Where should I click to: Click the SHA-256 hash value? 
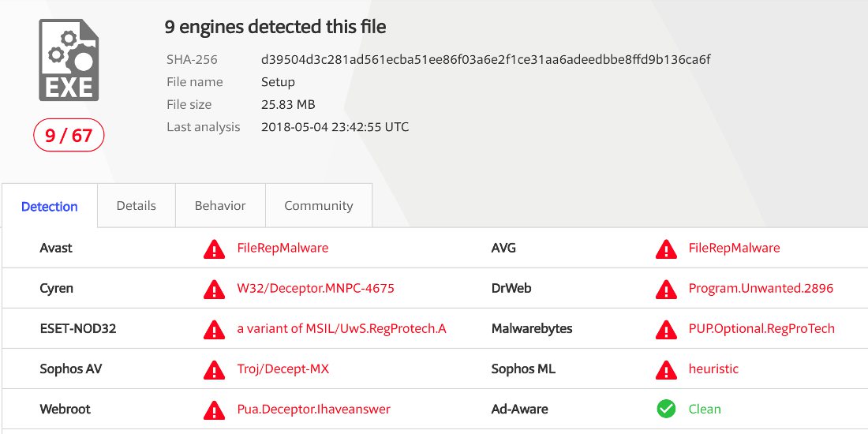click(x=485, y=59)
